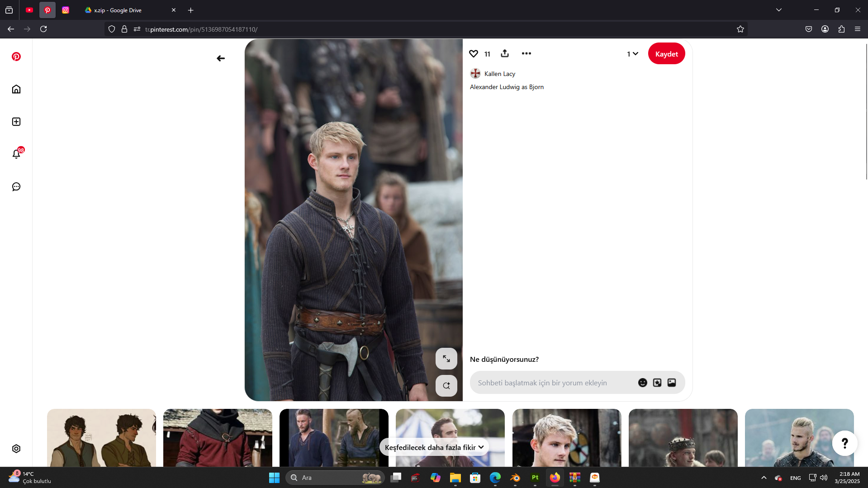
Task: Open the Pocket save icon
Action: (x=809, y=29)
